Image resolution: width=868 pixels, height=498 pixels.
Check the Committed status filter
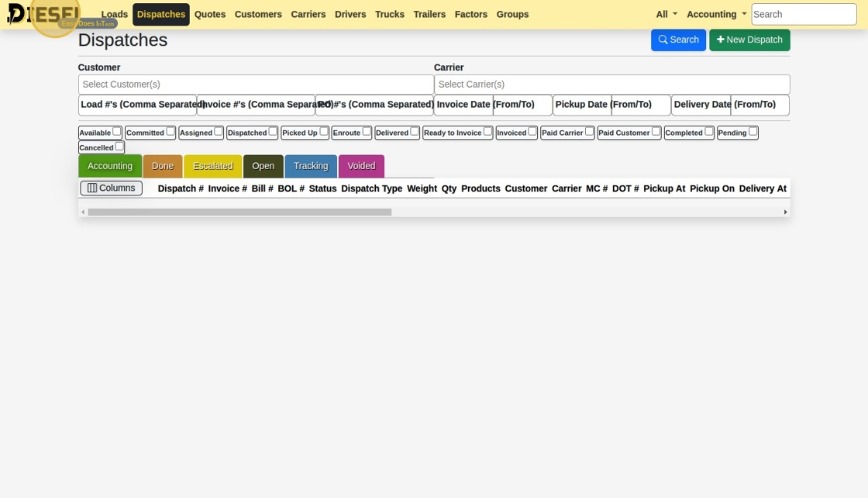(x=170, y=132)
